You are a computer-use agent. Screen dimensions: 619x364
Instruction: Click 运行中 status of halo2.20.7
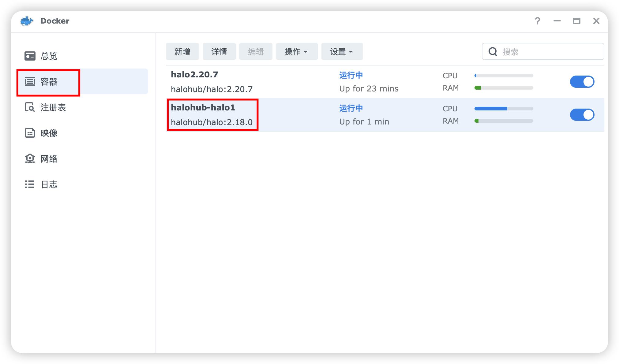click(x=351, y=75)
